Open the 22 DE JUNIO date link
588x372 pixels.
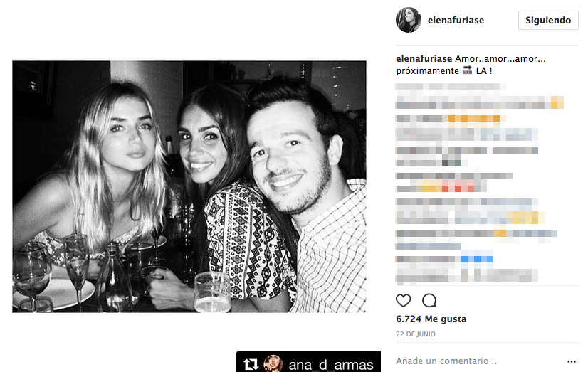pyautogui.click(x=416, y=334)
